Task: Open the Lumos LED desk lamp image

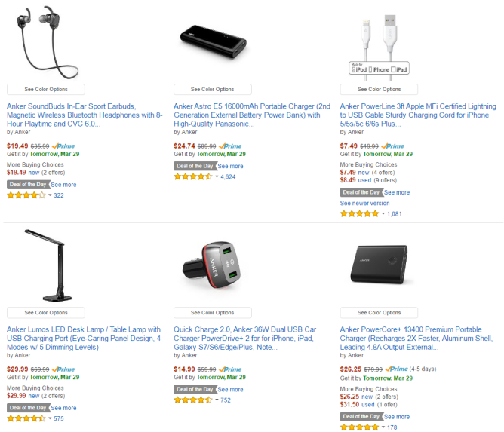Action: click(x=46, y=265)
